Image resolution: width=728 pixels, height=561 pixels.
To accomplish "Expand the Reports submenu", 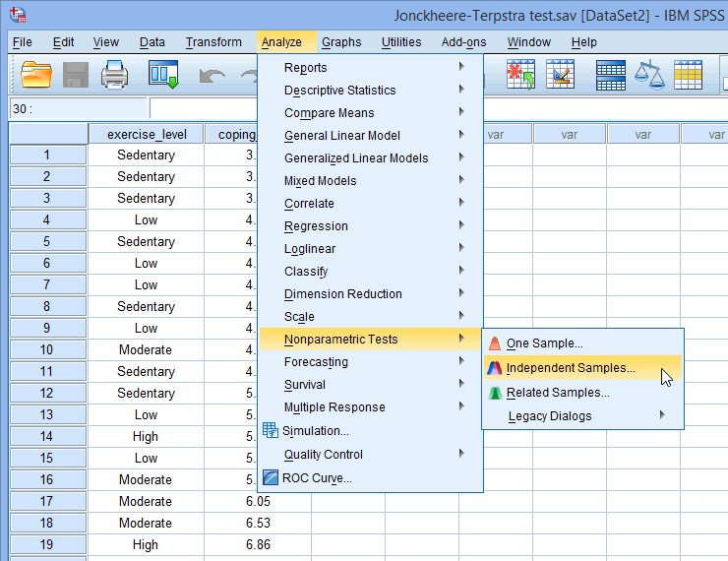I will click(371, 67).
